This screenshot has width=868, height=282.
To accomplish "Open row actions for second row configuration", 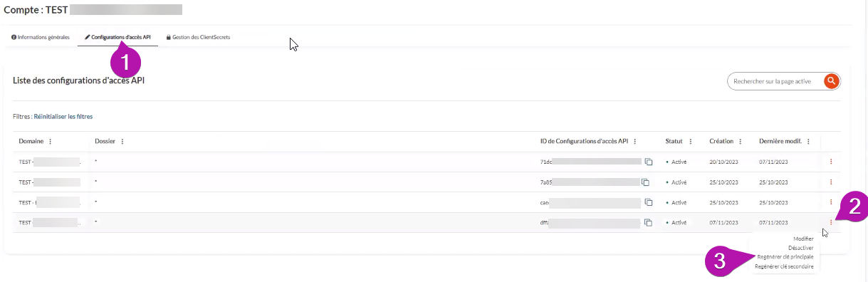I will 831,182.
